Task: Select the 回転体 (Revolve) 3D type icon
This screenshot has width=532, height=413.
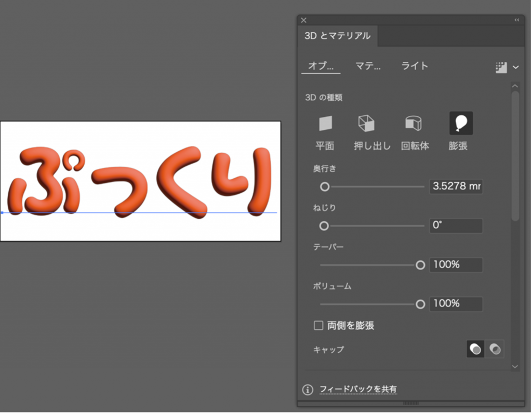Action: 414,124
